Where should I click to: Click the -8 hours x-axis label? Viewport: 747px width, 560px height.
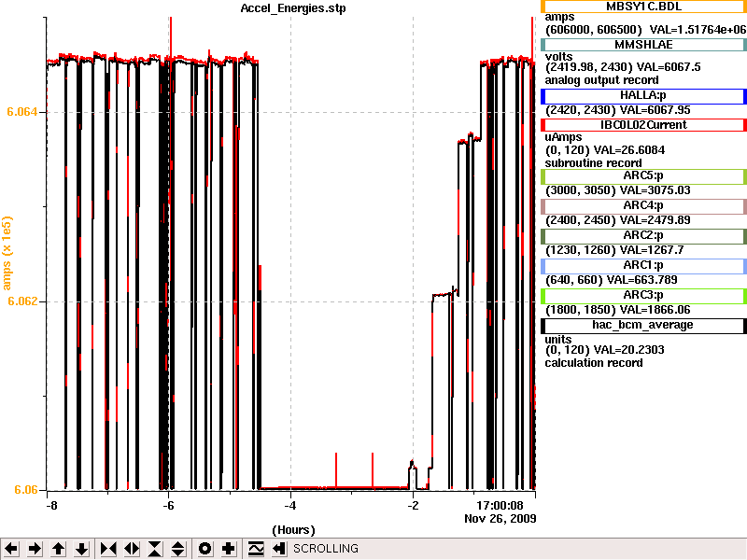[x=51, y=505]
